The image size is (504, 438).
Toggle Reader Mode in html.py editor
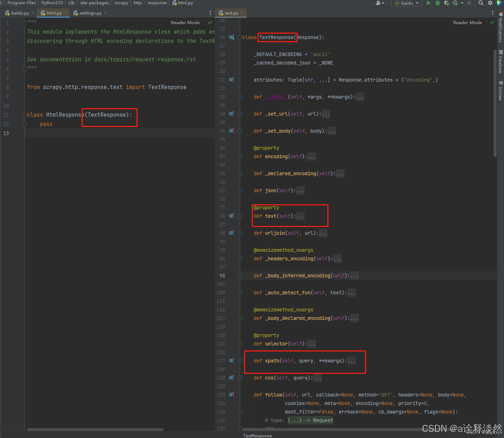click(x=185, y=23)
